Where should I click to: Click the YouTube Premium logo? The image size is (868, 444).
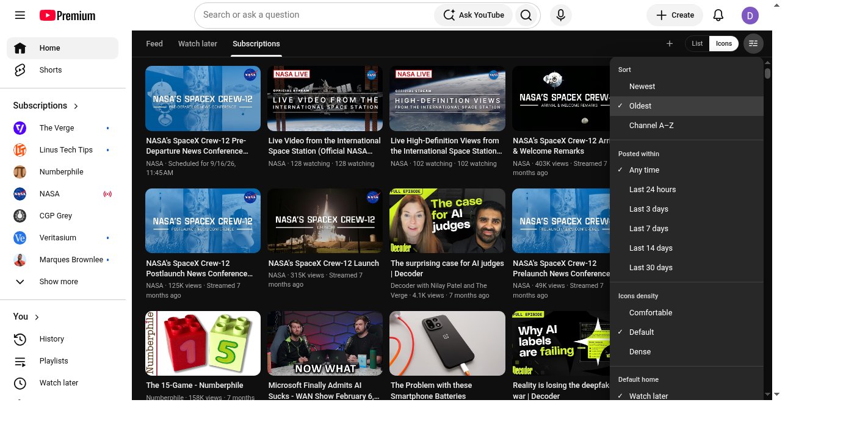[67, 15]
